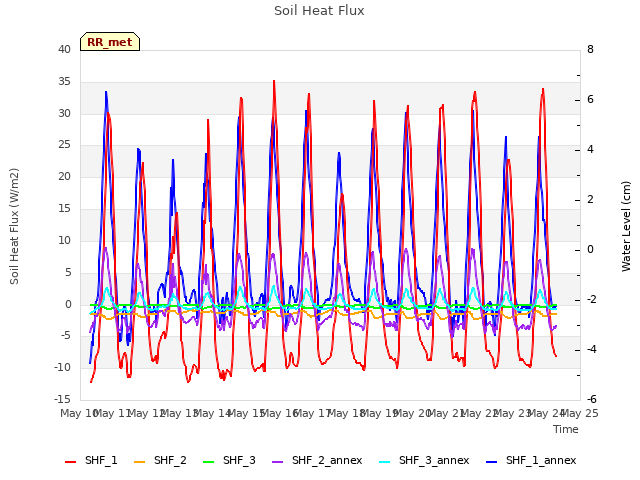Screen dimensions: 640x480
Task: Click the Soil Heat Flux chart title
Action: (x=319, y=11)
